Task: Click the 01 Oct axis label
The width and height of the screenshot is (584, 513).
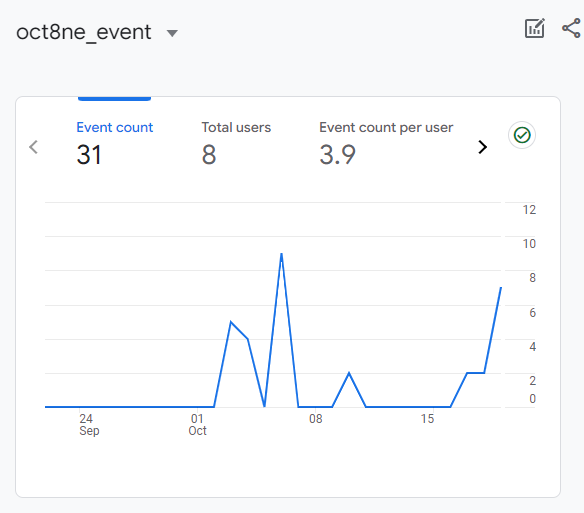Action: click(197, 425)
